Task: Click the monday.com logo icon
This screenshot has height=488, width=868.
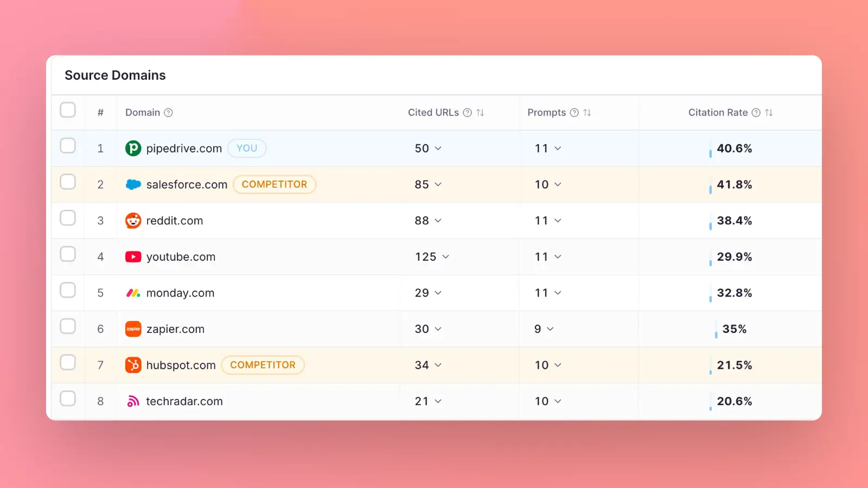Action: [x=133, y=293]
